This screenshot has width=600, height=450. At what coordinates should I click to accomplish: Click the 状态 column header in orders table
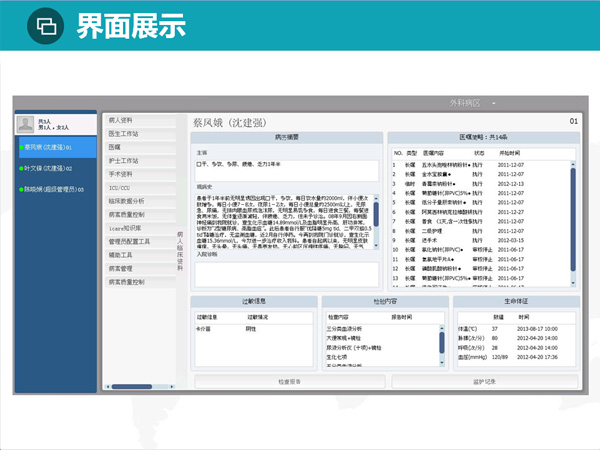click(479, 153)
